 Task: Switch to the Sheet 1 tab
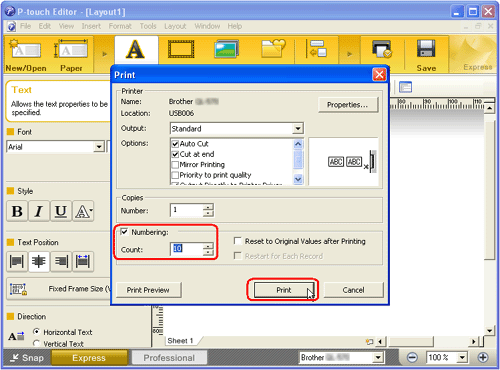coord(180,341)
